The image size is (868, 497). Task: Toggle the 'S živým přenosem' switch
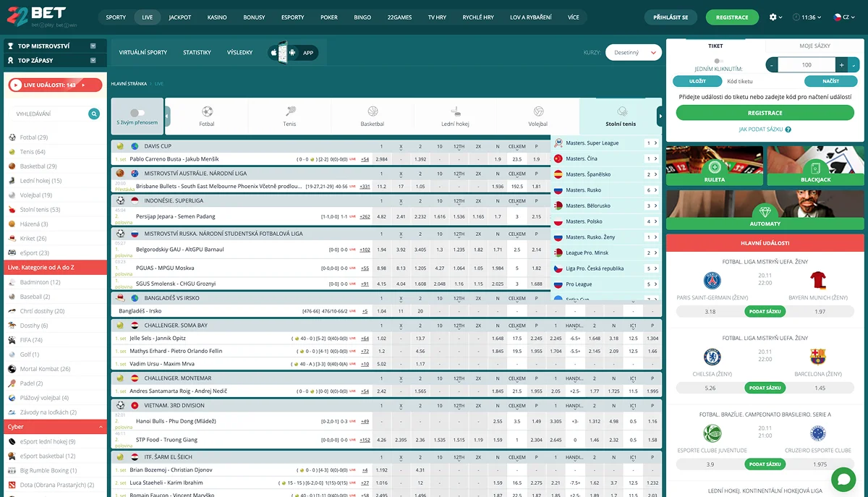pos(137,113)
